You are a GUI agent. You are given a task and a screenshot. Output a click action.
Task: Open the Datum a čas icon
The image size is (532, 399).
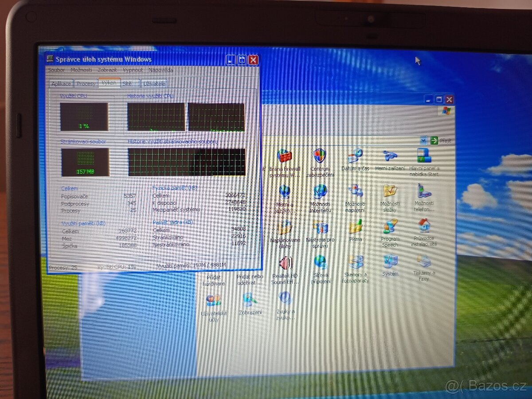click(355, 156)
